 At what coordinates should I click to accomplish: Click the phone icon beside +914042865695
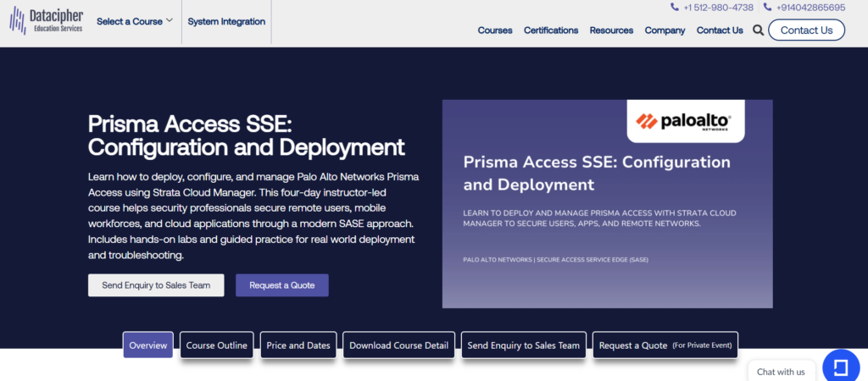click(x=767, y=8)
